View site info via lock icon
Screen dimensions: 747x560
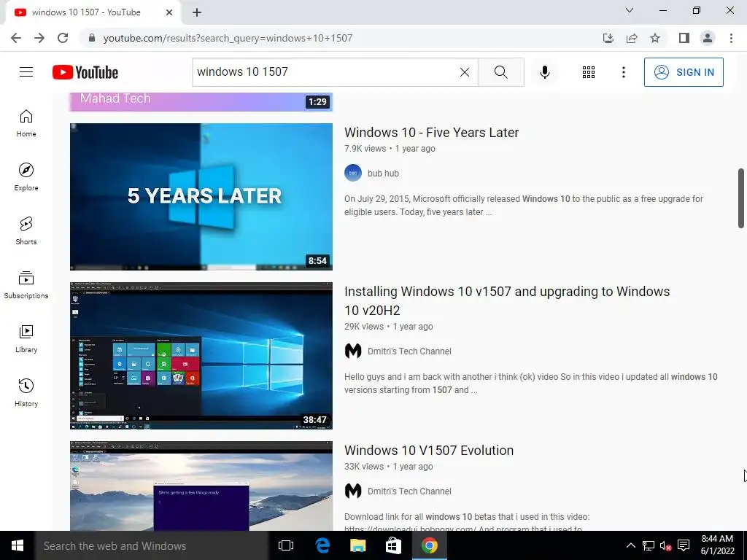point(92,38)
